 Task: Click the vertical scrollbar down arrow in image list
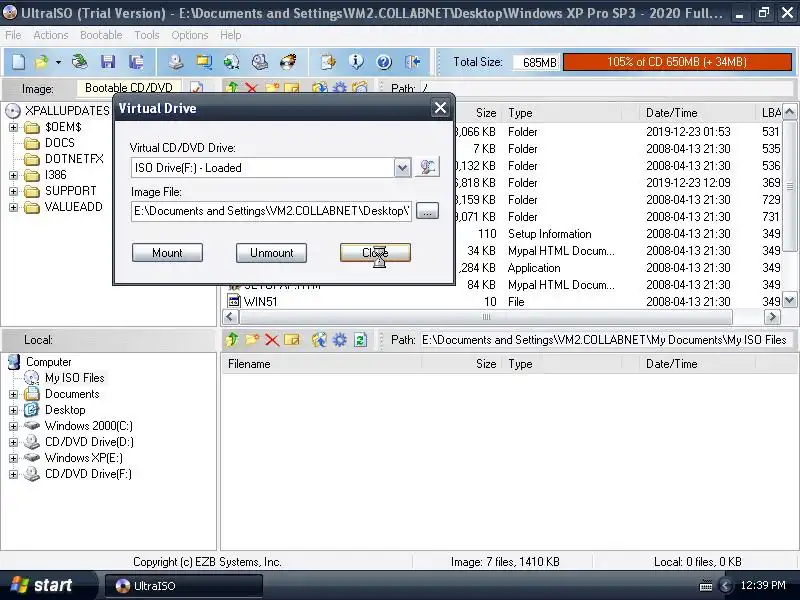tap(790, 301)
